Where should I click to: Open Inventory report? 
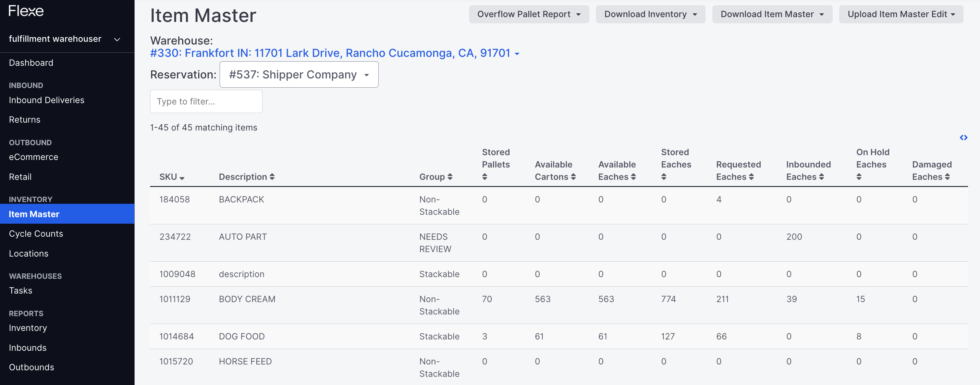click(x=28, y=328)
